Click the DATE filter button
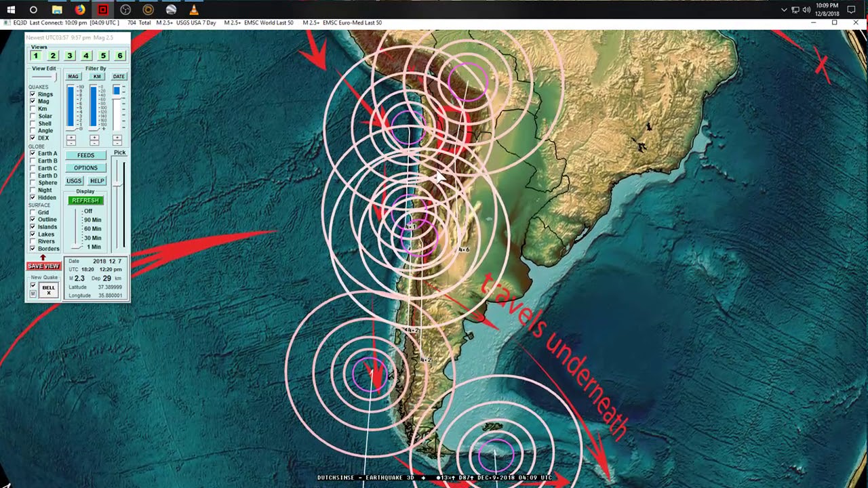Image resolution: width=868 pixels, height=488 pixels. pos(119,77)
